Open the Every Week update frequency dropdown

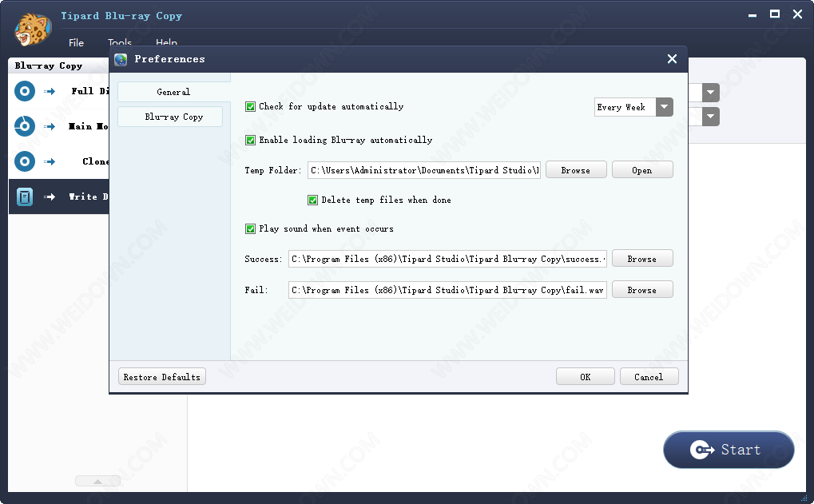664,108
